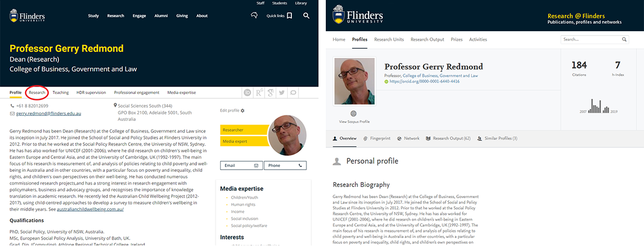Screen dimensions: 644x246
Task: Click the Search input field
Action: click(x=595, y=40)
